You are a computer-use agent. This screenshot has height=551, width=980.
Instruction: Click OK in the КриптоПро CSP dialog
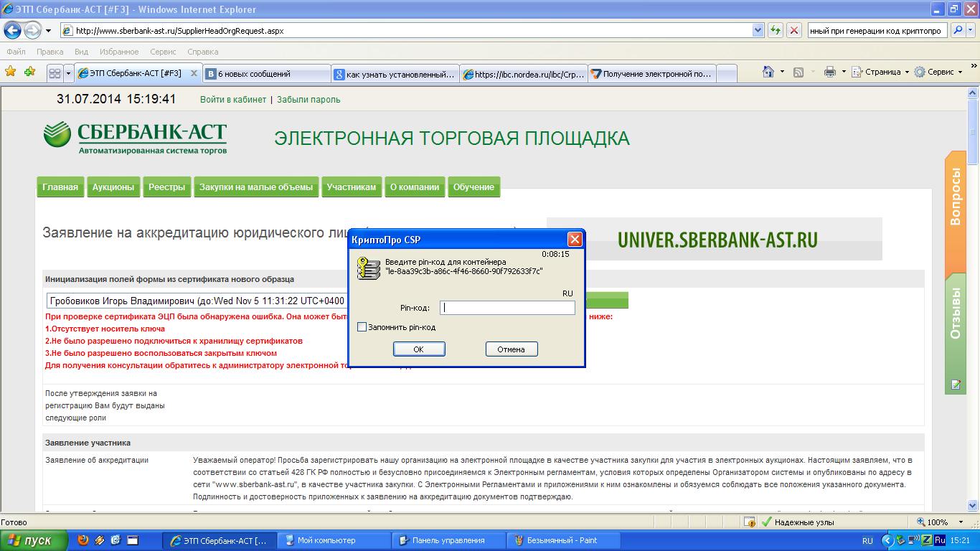tap(419, 349)
